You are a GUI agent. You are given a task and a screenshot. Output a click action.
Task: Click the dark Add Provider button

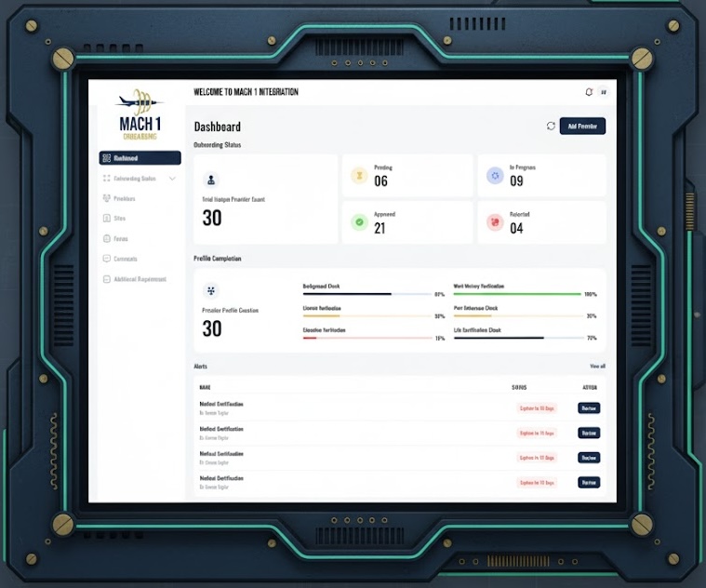click(582, 126)
